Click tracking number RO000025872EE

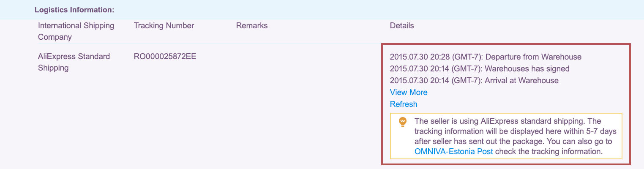[165, 57]
